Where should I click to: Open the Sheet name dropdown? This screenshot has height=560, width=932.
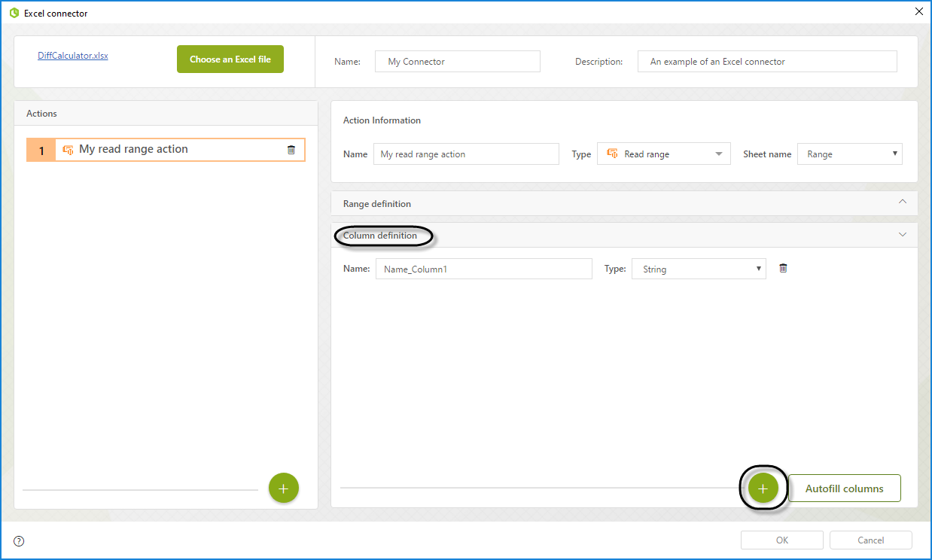[849, 154]
